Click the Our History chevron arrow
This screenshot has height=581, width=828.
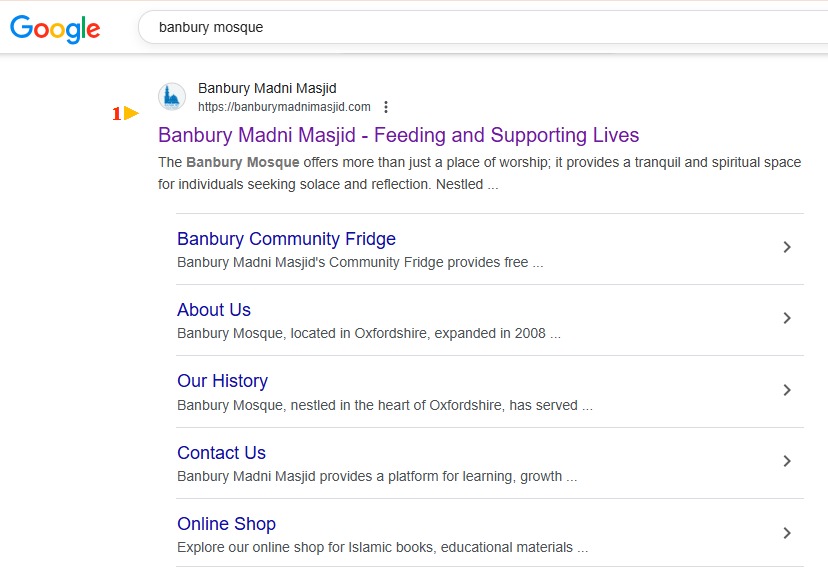[787, 390]
